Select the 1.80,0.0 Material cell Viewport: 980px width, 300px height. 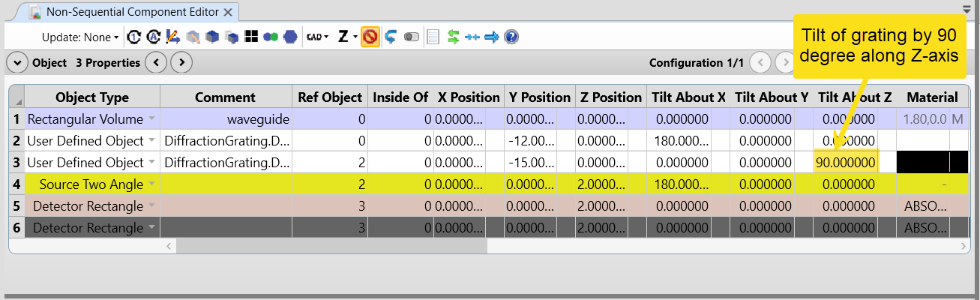pos(923,118)
